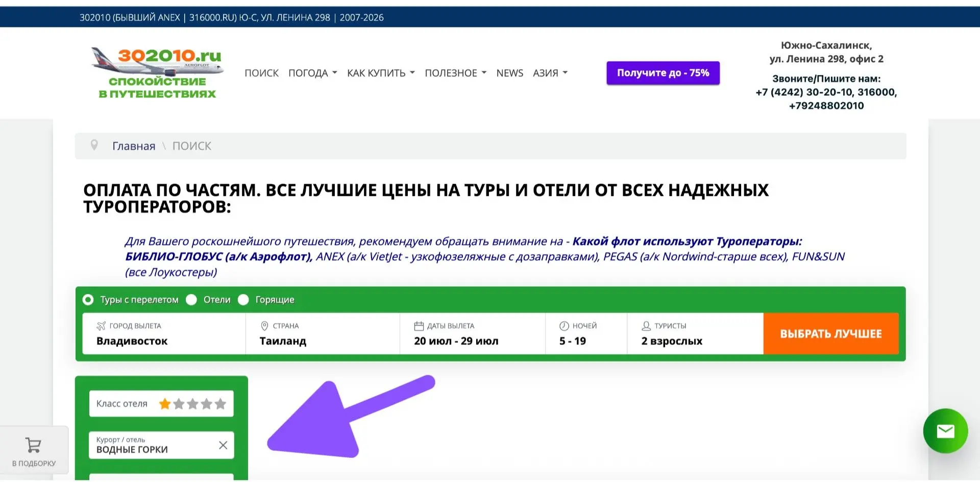The height and width of the screenshot is (482, 980).
Task: Set hotel class to two stars
Action: coord(179,404)
